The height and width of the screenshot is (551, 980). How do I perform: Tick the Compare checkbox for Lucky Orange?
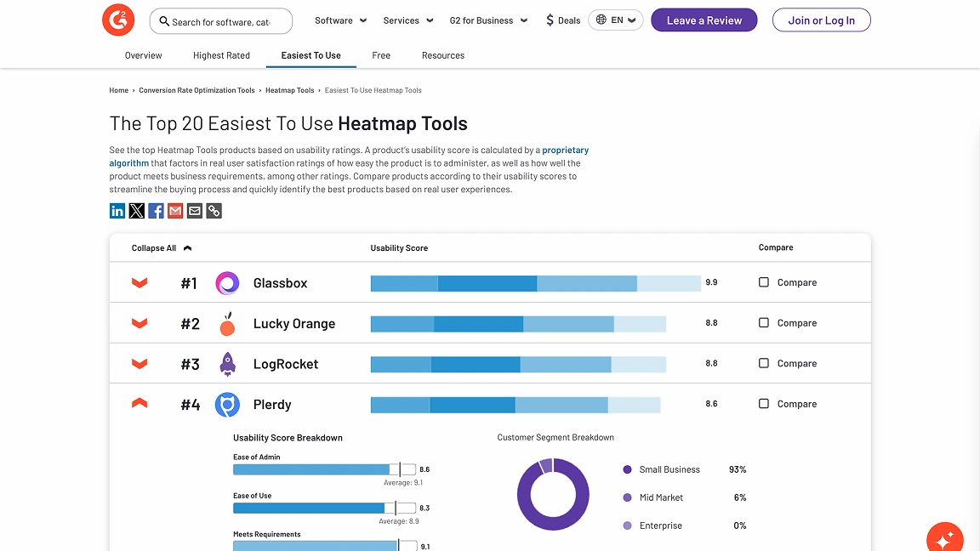point(764,323)
